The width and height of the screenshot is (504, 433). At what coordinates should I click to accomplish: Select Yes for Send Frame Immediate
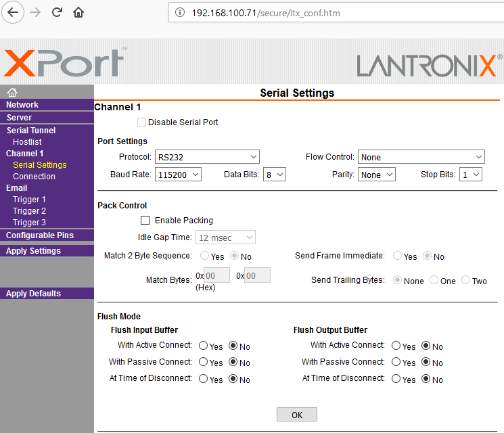pyautogui.click(x=397, y=256)
